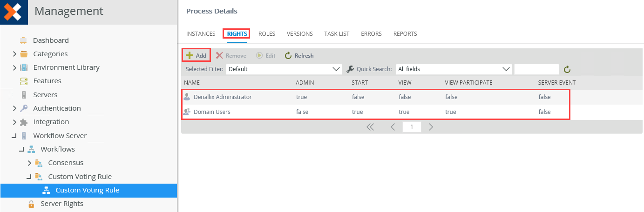Sort by the Name column header
Image resolution: width=644 pixels, height=212 pixels.
point(192,83)
